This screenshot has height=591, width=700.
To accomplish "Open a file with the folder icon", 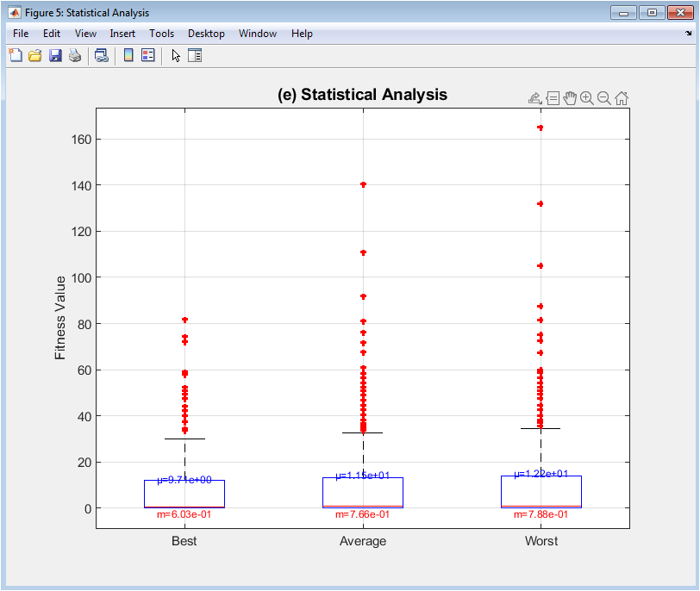I will [x=35, y=55].
